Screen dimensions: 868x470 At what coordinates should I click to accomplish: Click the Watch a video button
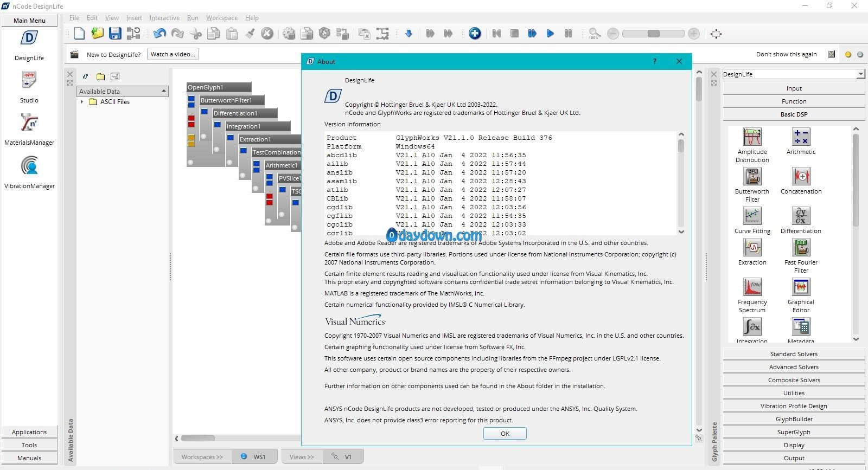click(x=173, y=54)
